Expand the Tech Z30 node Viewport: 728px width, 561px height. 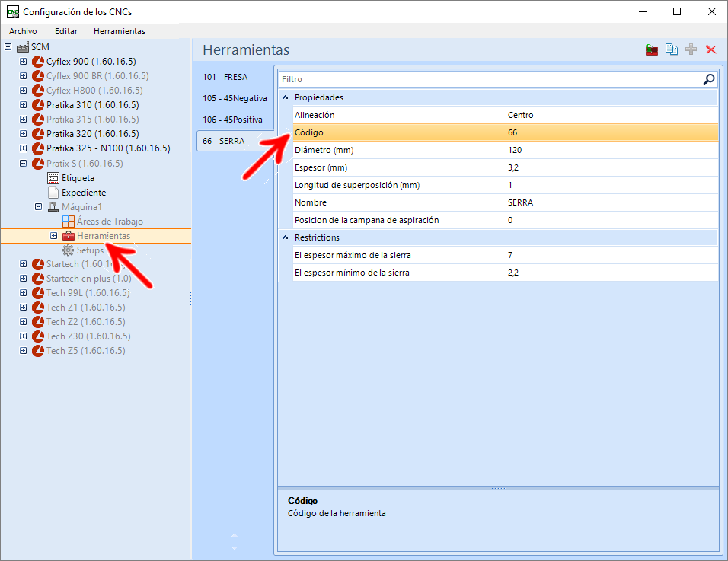pyautogui.click(x=23, y=336)
